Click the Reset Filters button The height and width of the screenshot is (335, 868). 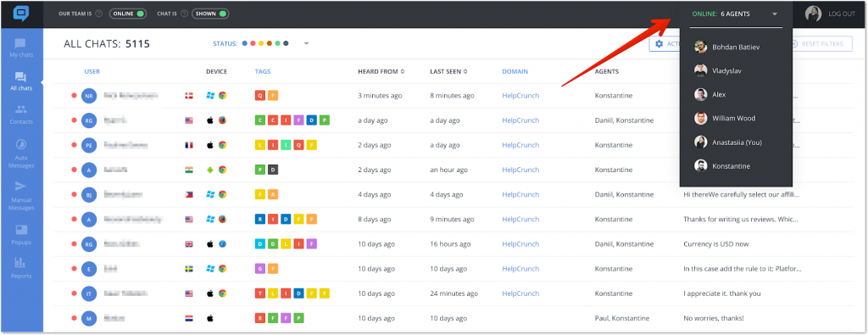[821, 44]
